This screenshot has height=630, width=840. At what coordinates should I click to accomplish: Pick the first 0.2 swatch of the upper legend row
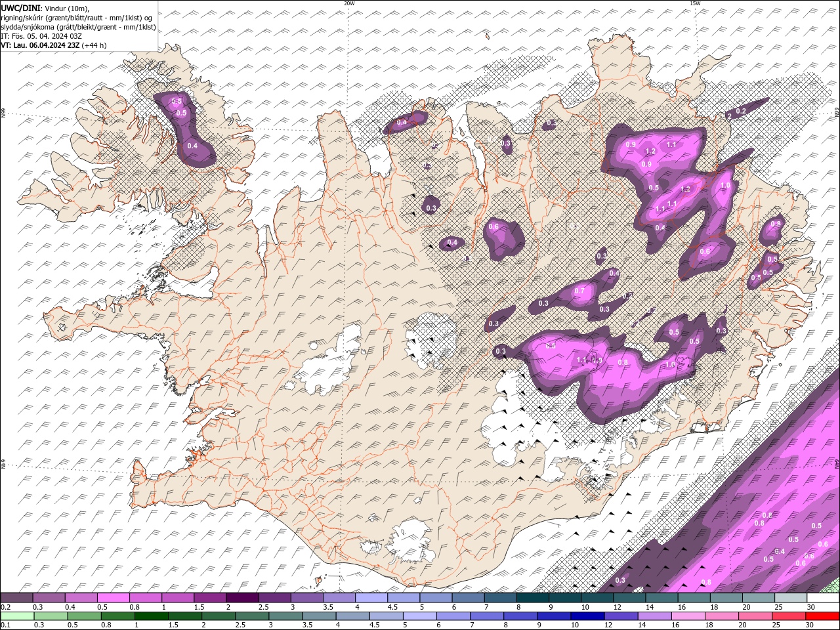(x=16, y=598)
